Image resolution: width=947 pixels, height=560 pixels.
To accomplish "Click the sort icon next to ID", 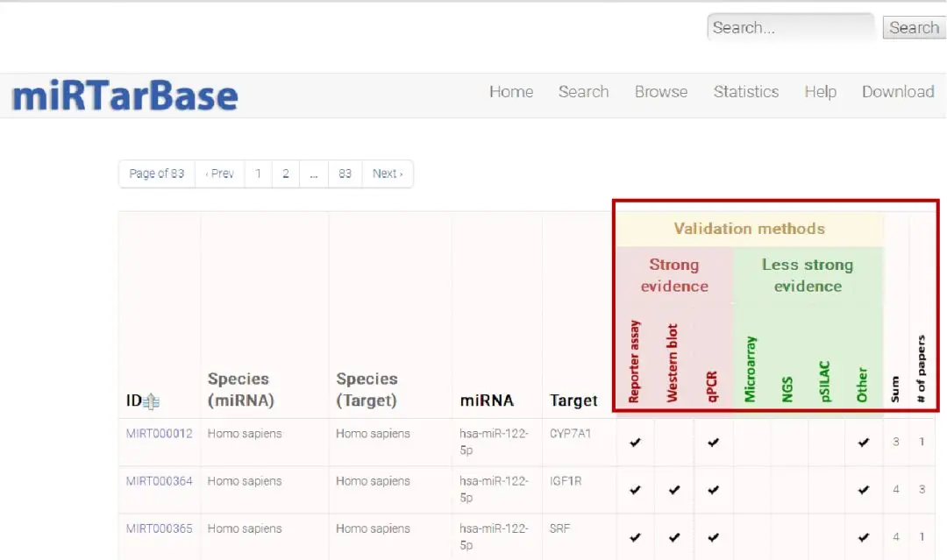I will tap(152, 402).
